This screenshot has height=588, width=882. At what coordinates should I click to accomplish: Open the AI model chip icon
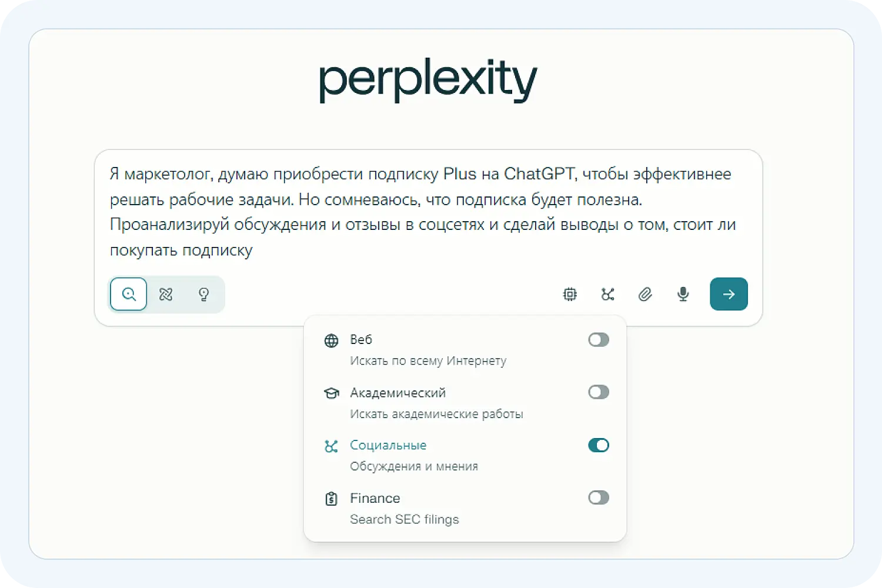[x=570, y=294]
